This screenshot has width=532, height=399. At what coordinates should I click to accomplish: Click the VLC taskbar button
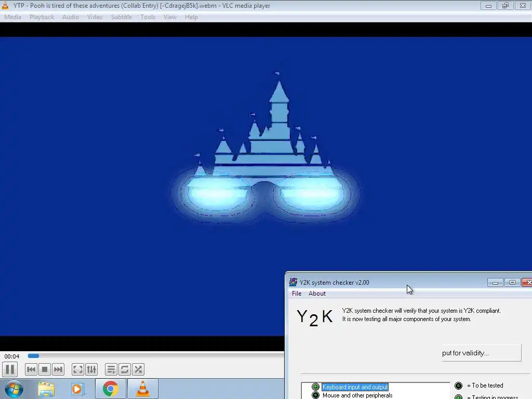tap(142, 389)
